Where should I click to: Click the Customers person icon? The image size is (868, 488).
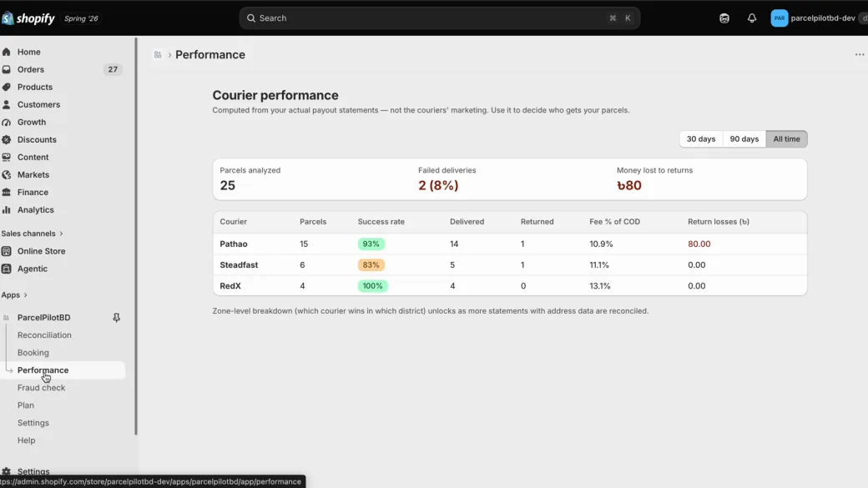pyautogui.click(x=7, y=104)
